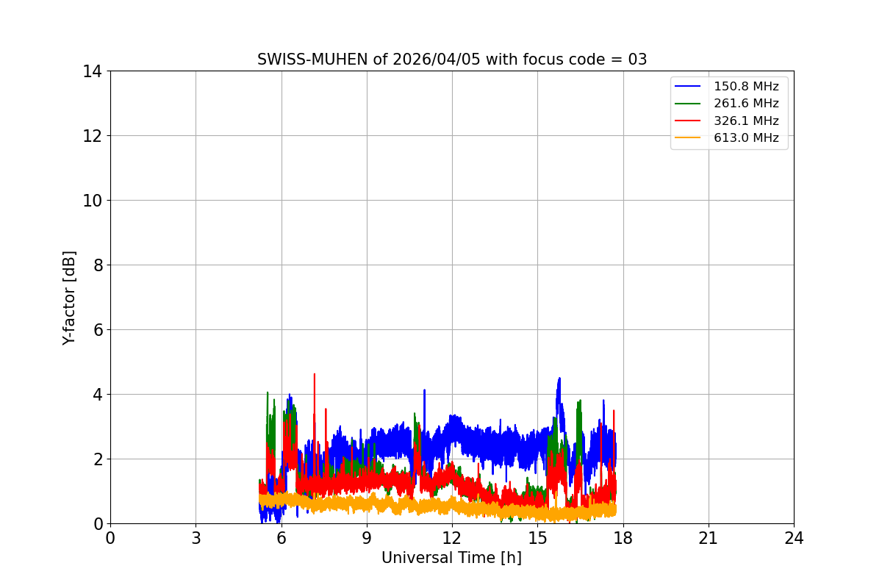The image size is (882, 588).
Task: Click the orange 613.0 MHz legend line
Action: 688,137
